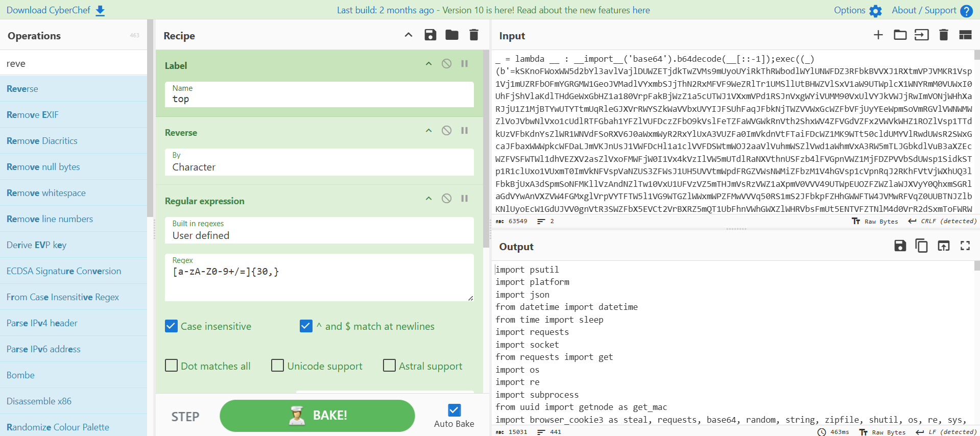Copy output to clipboard icon
This screenshot has width=980, height=436.
click(x=922, y=246)
